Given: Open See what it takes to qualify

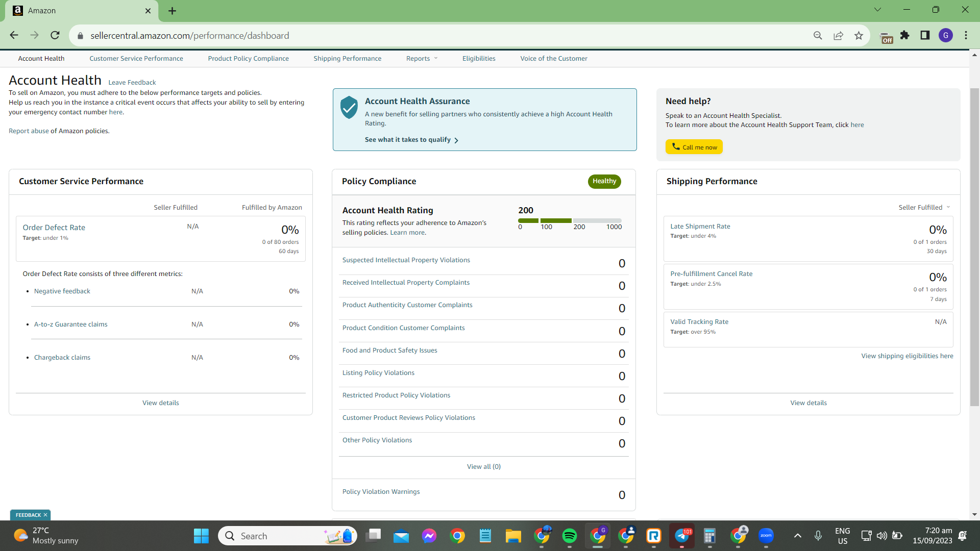Looking at the screenshot, I should [x=411, y=140].
